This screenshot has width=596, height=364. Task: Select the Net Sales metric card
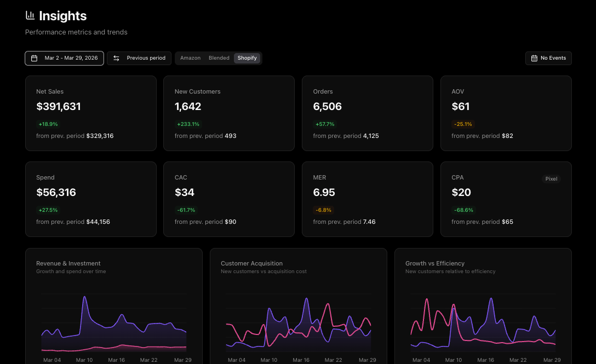90,113
